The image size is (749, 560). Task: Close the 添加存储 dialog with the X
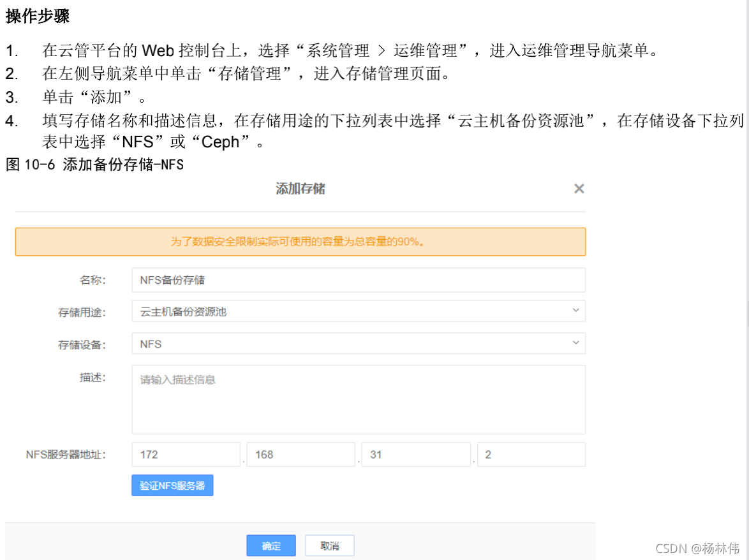pos(579,189)
